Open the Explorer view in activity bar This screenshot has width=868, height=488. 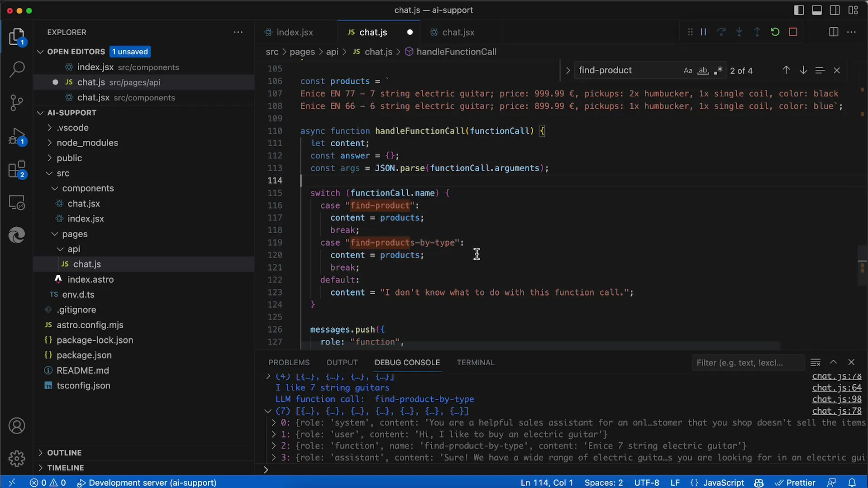pos(17,37)
